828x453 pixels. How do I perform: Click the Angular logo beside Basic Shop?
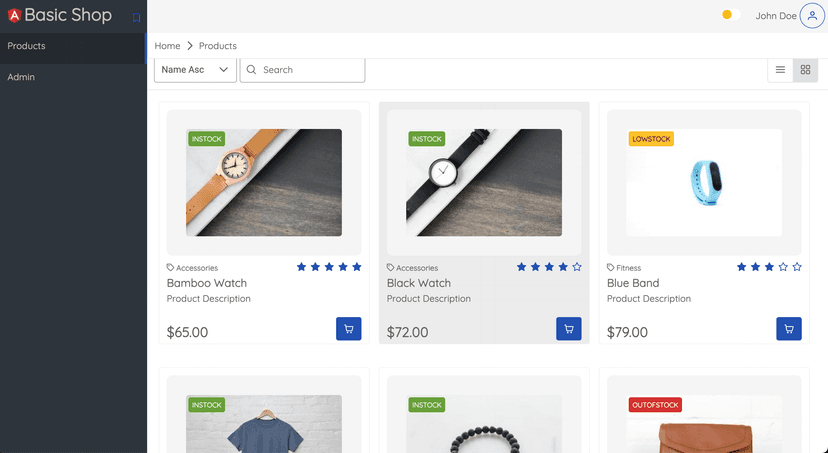(14, 16)
